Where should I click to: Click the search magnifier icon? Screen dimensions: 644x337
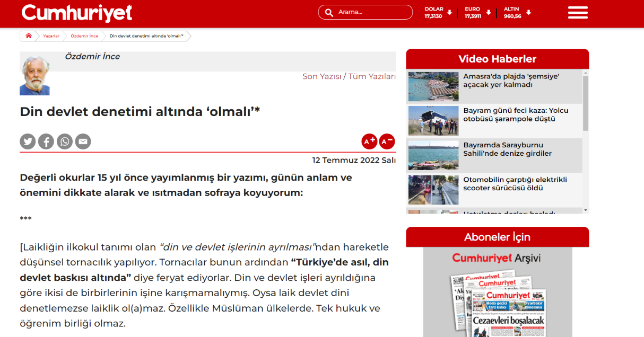pos(329,12)
